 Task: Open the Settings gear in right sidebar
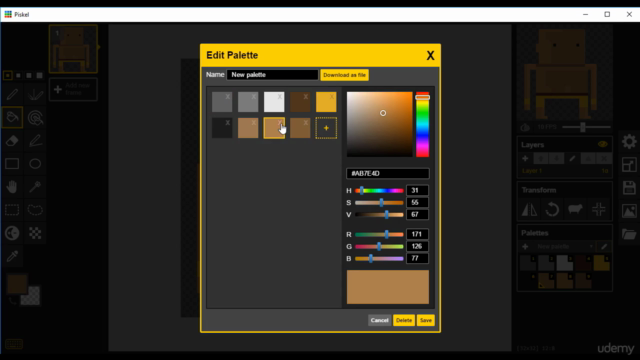[629, 141]
